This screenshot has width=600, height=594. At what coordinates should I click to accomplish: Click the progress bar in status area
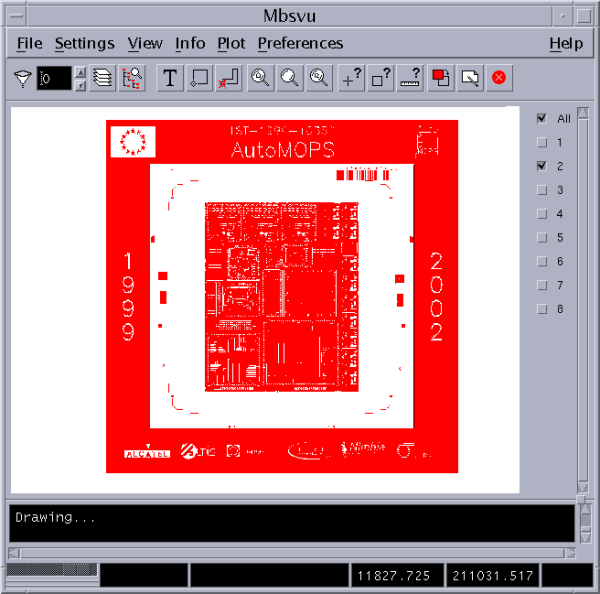52,570
